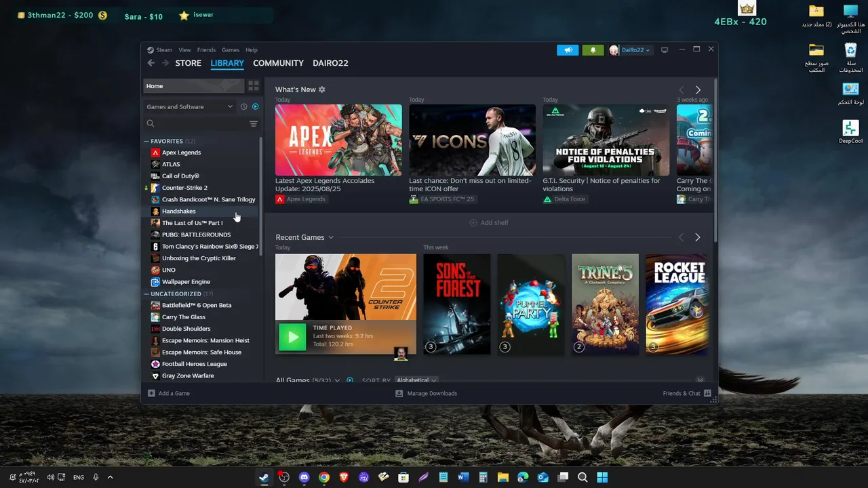Screen dimensions: 868x488
Task: Open the DAIRO22 profile tab
Action: click(x=330, y=63)
